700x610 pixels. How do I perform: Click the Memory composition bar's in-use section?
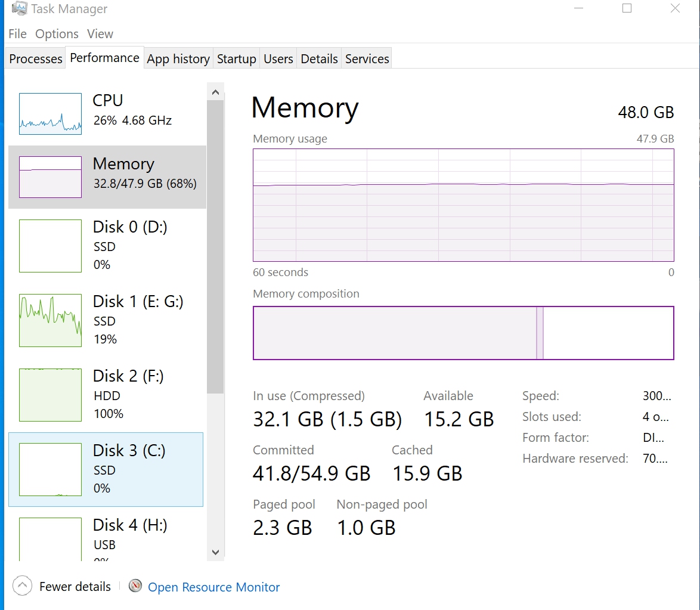click(x=395, y=333)
